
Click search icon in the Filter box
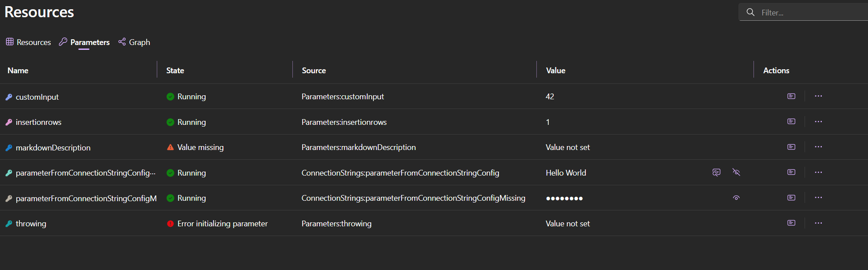coord(750,12)
